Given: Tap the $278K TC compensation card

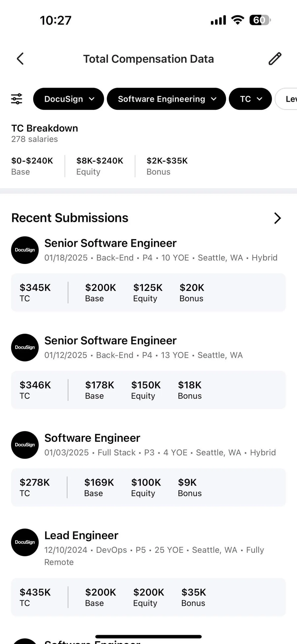Looking at the screenshot, I should (x=148, y=487).
